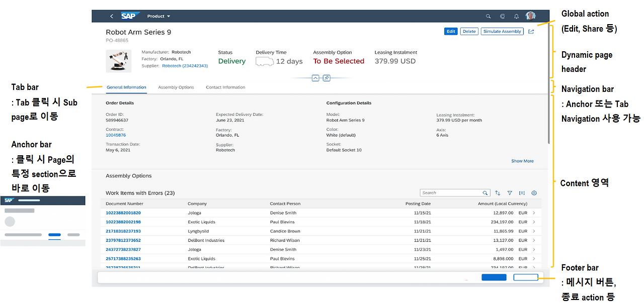Open the user profile avatar
Screen dimensions: 644x303
coord(530,16)
